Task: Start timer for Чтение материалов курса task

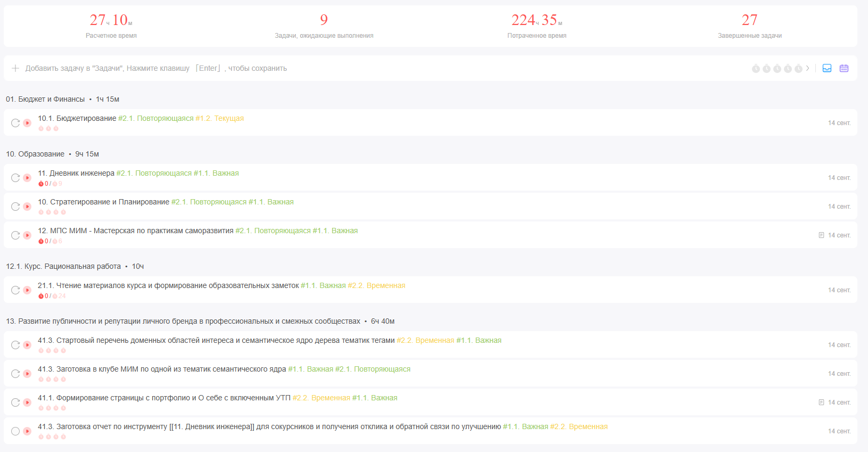Action: point(27,290)
